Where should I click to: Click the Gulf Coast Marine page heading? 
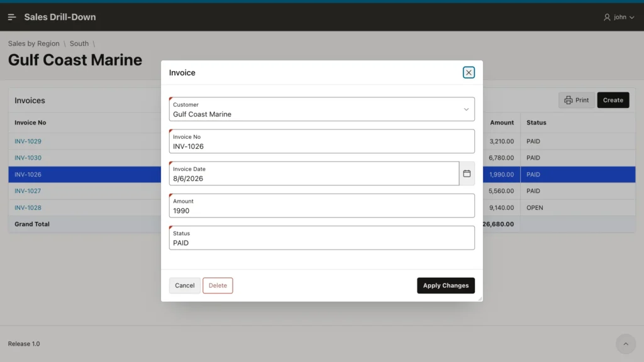pyautogui.click(x=75, y=60)
